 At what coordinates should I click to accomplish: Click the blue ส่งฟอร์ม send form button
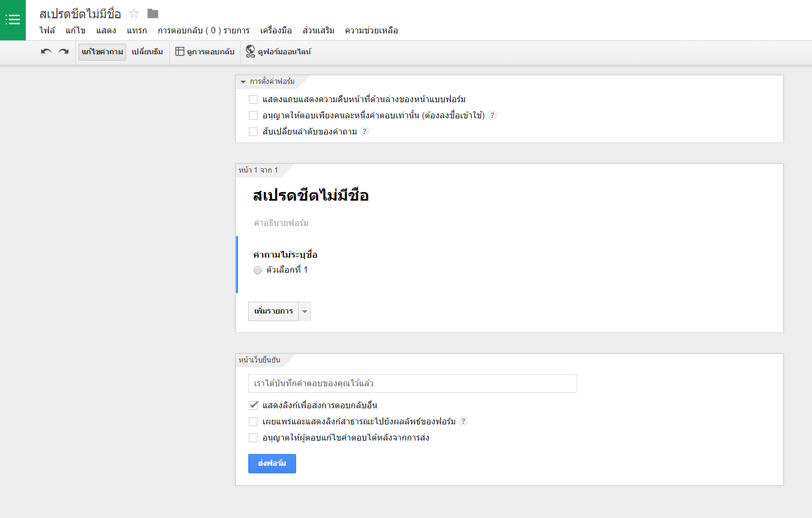click(272, 464)
